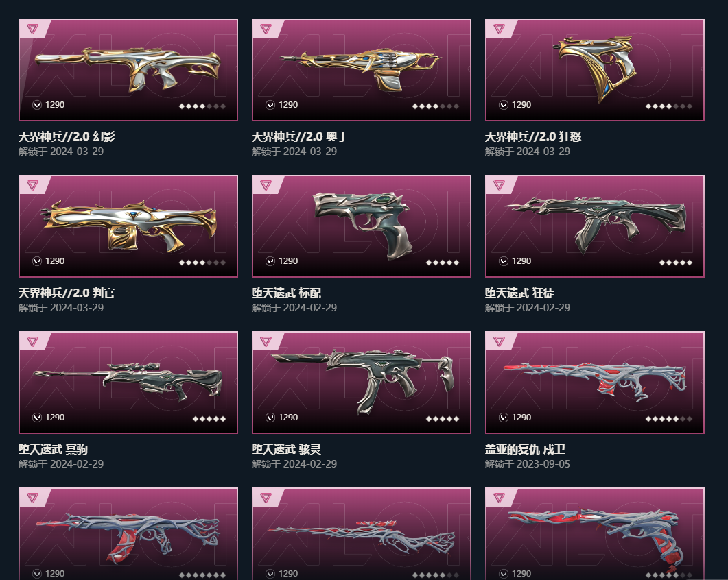Screen dimensions: 728x580
Task: Click the 1290 price on 天界神兵//2.0 判官 card
Action: (x=55, y=261)
